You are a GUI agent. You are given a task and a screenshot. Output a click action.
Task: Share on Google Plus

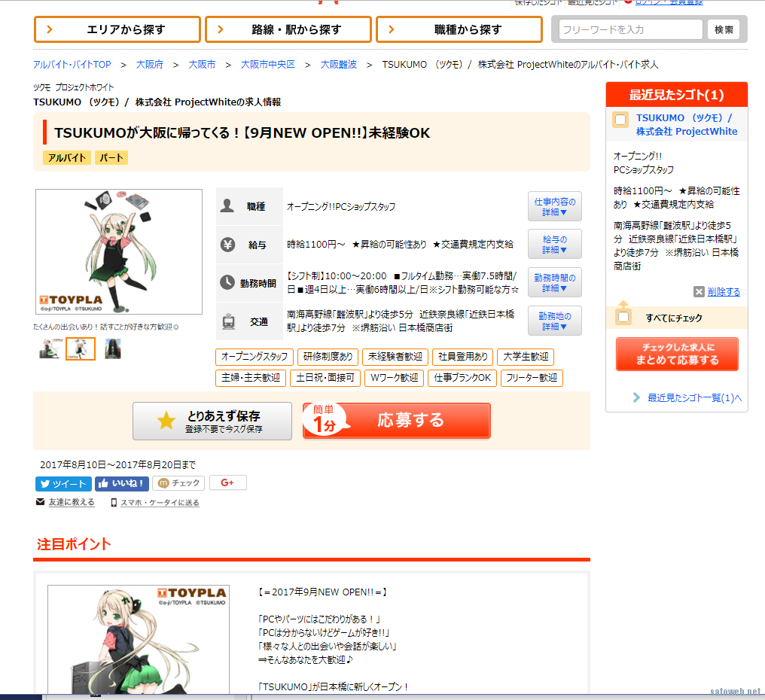[x=228, y=482]
